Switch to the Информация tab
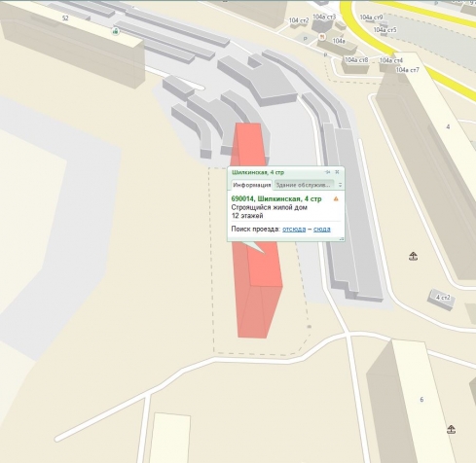This screenshot has width=476, height=463. [252, 185]
